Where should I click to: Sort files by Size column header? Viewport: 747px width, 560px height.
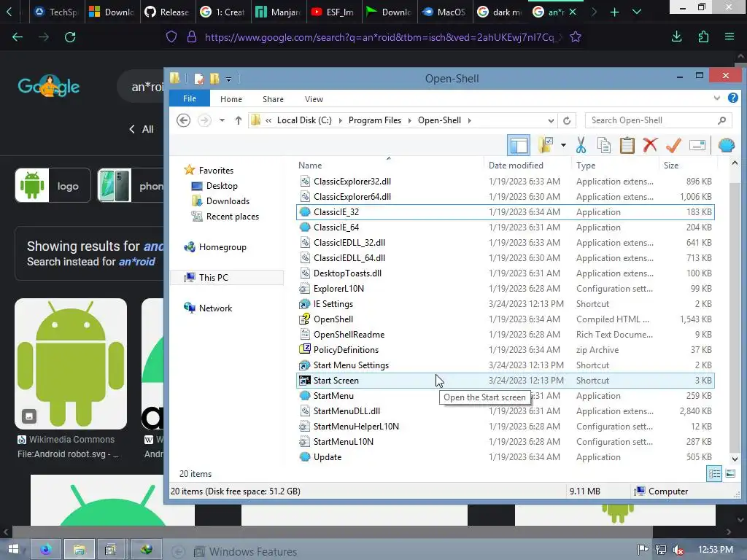click(x=671, y=166)
